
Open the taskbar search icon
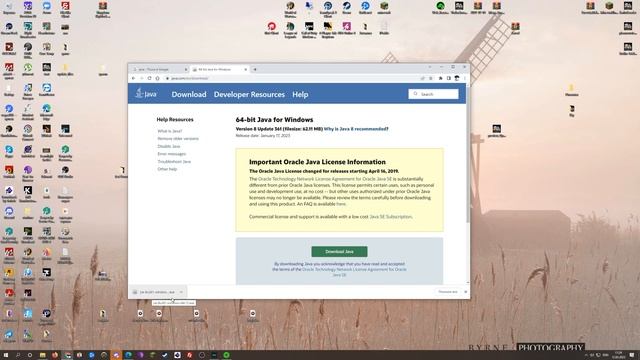tap(18, 355)
